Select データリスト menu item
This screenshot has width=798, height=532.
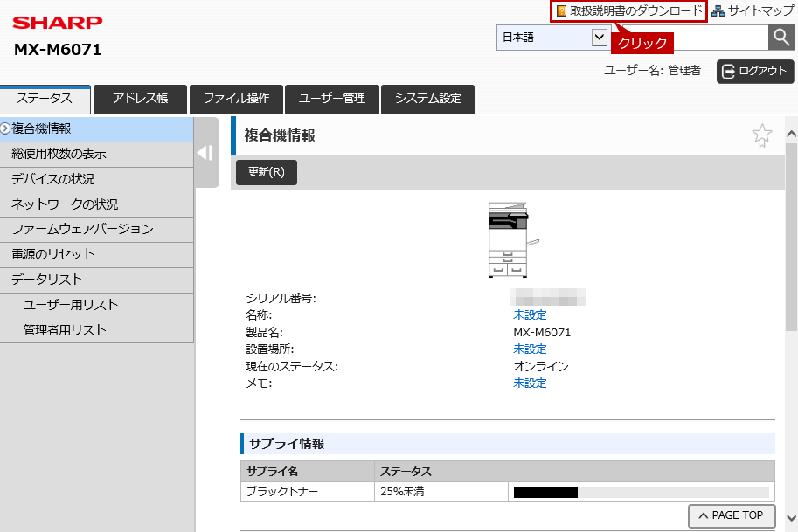point(97,280)
